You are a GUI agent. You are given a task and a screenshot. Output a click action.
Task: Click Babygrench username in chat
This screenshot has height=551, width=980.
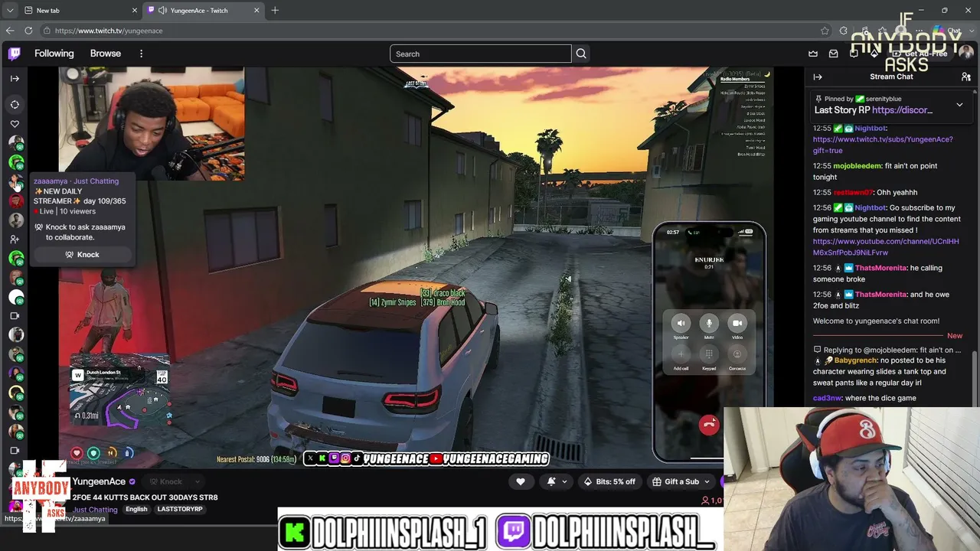point(856,360)
